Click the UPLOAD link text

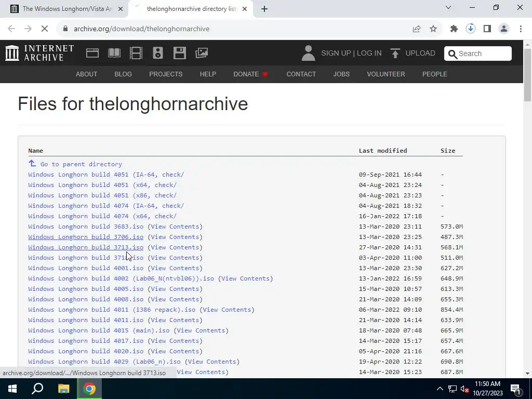coord(420,54)
